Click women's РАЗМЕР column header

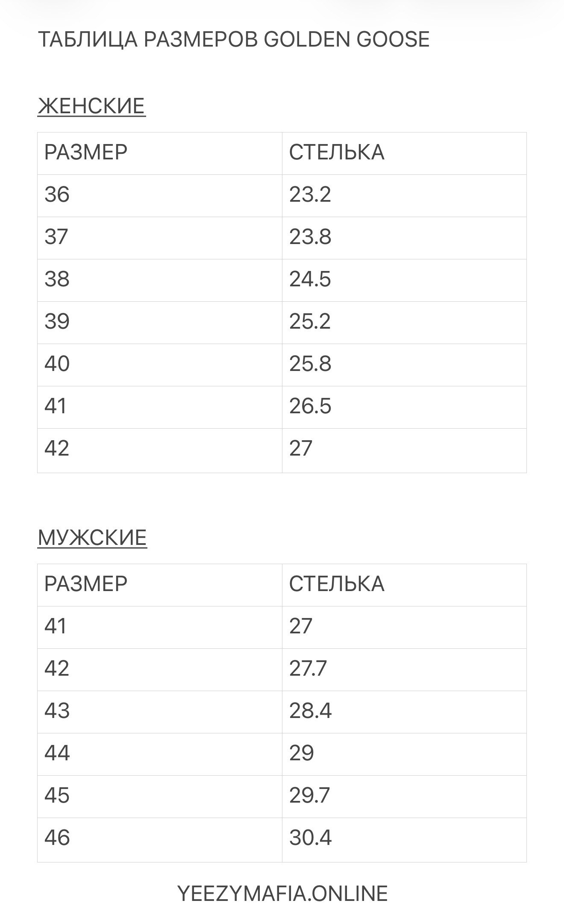[x=86, y=153]
